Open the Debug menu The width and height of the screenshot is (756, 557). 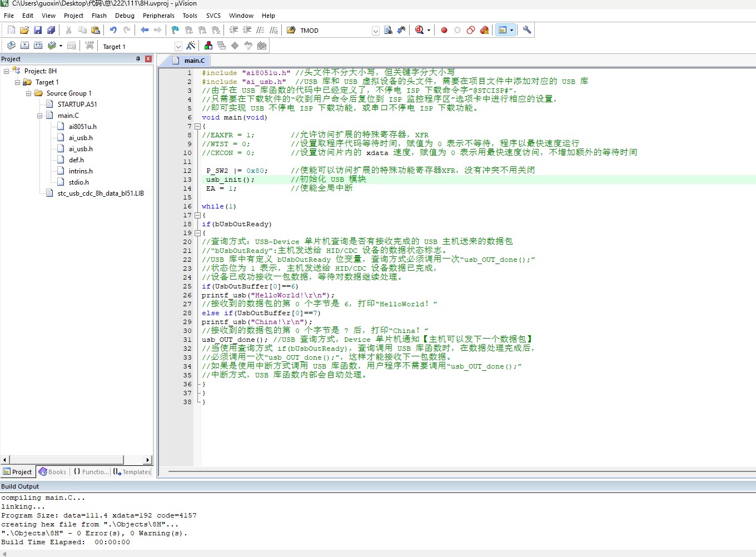coord(125,16)
